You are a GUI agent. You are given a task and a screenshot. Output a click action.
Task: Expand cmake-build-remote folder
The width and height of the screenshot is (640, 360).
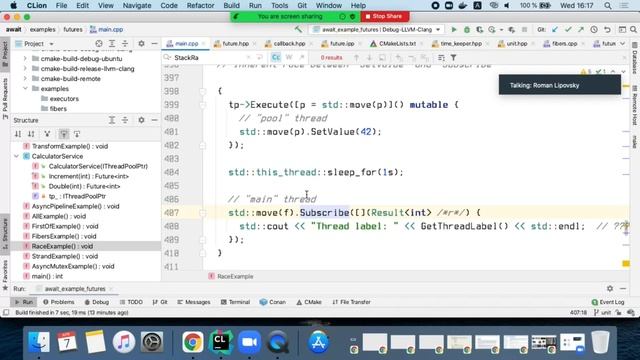click(25, 78)
